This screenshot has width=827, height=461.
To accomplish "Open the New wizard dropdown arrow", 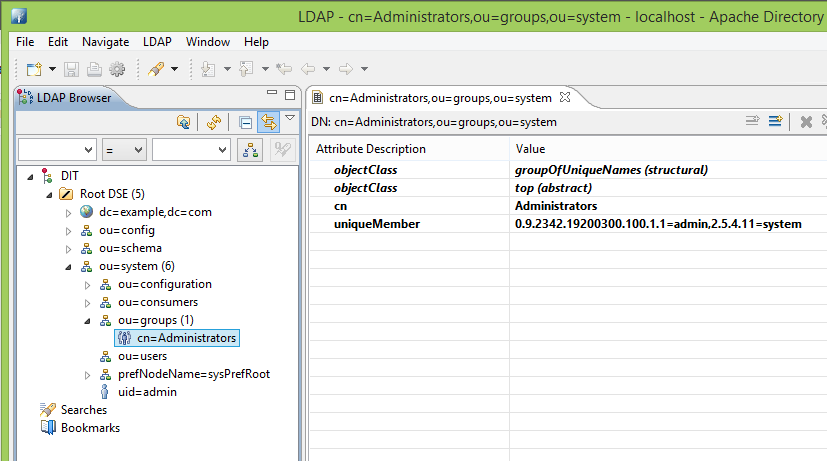I will (x=52, y=69).
